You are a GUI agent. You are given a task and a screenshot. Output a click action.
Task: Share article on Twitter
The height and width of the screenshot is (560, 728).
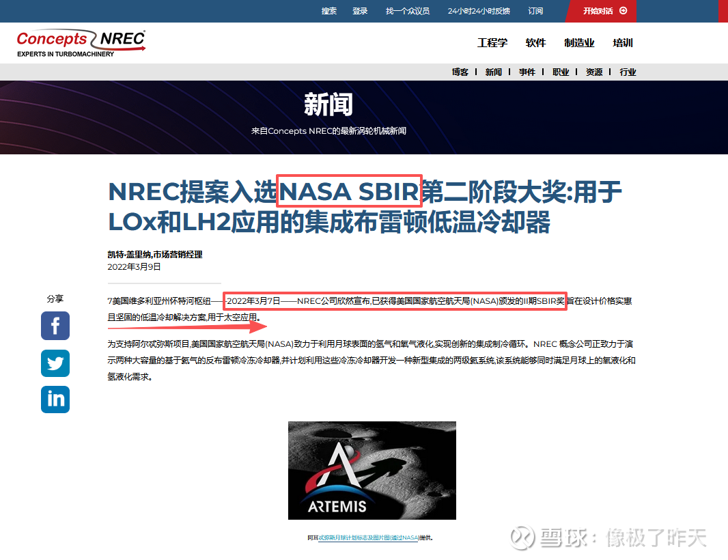[x=55, y=363]
